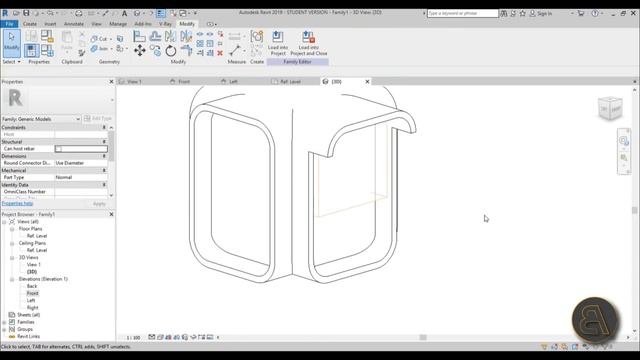Close the Properties palette
Viewport: 640px width, 360px height.
pyautogui.click(x=111, y=82)
